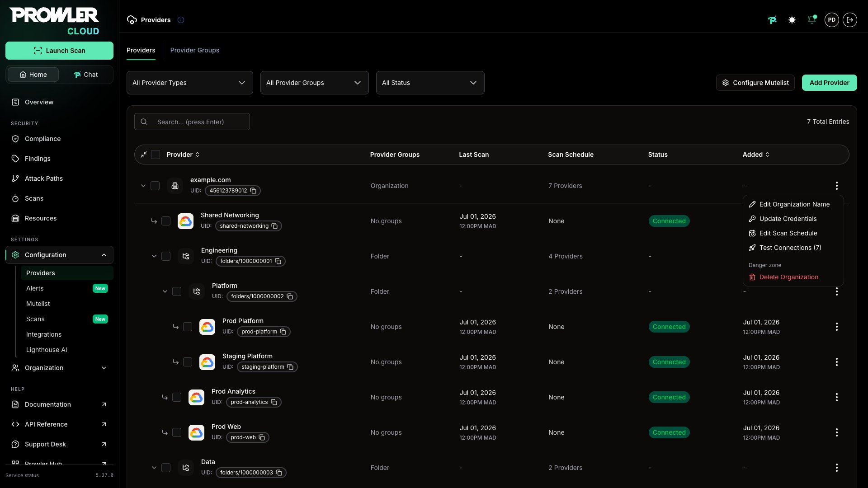868x488 pixels.
Task: Copy the folders/1000000001 UID
Action: [278, 261]
